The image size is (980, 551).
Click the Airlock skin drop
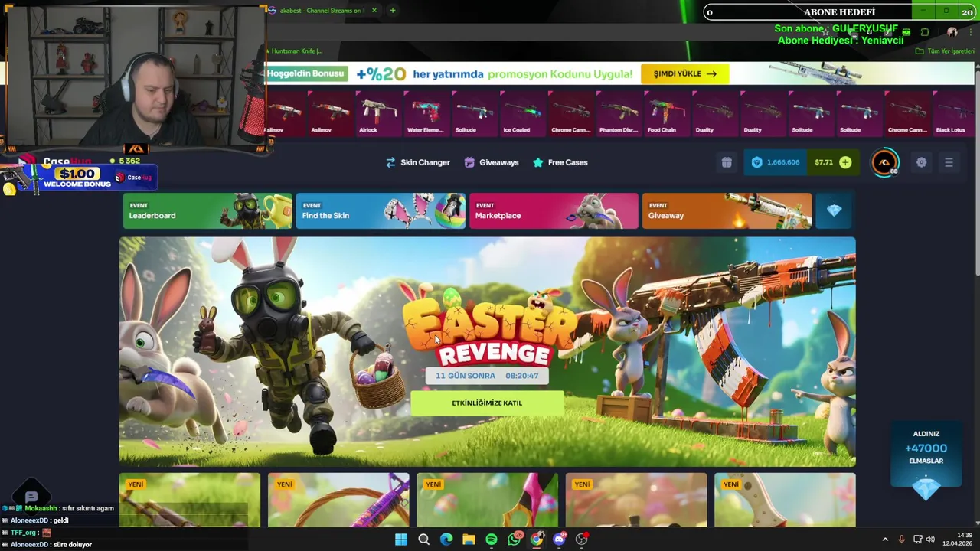coord(378,113)
